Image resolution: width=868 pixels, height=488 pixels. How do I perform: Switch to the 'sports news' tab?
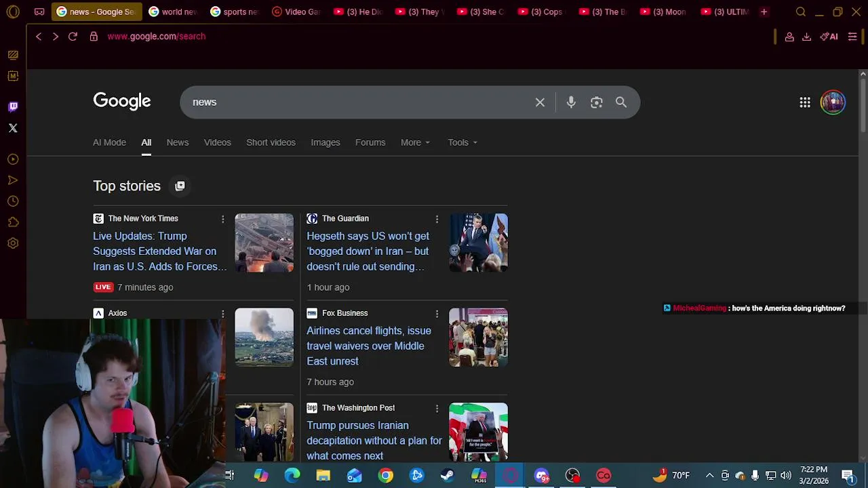234,12
